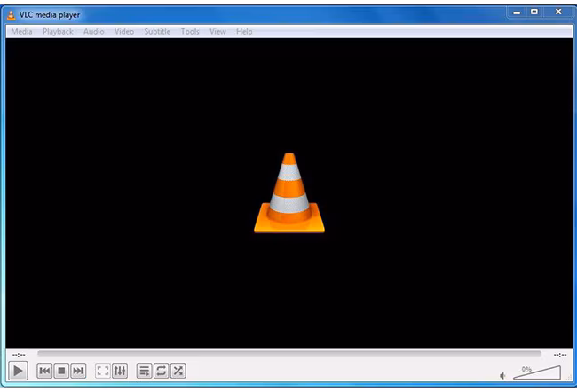Screen dimensions: 577x392
Task: Open the Playback menu
Action: click(58, 32)
